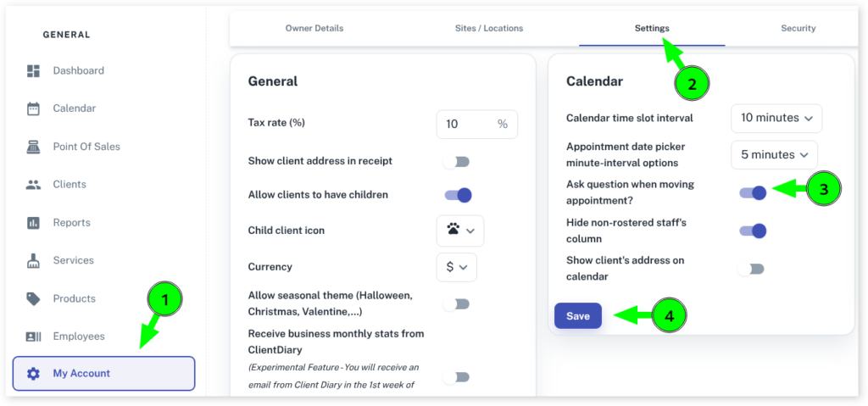Click the Calendar icon in sidebar
This screenshot has height=406, width=868.
(33, 108)
